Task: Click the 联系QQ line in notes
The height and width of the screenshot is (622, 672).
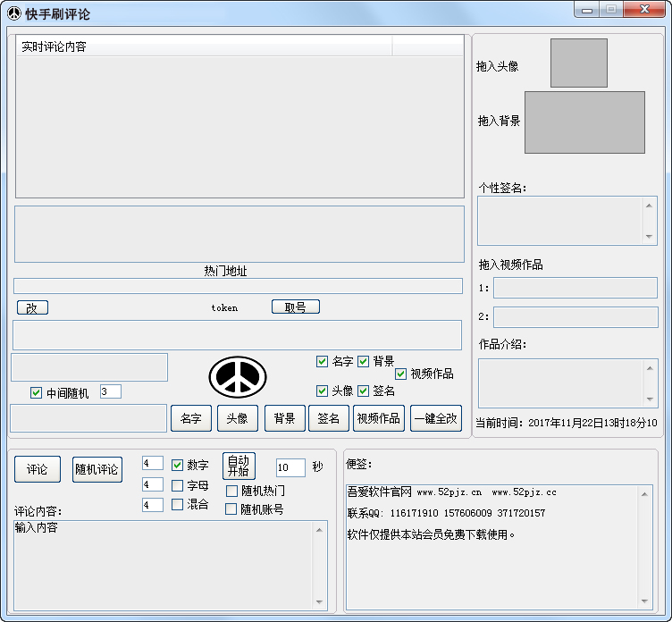Action: coord(446,513)
